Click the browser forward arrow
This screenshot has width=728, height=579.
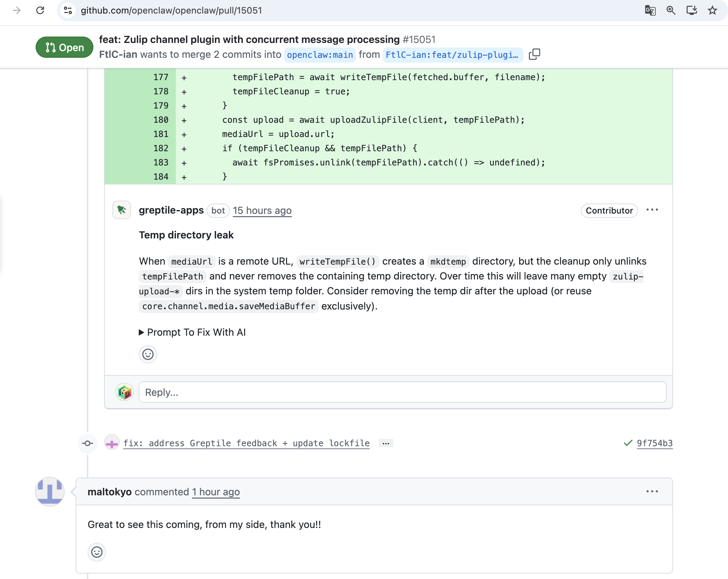(x=16, y=10)
